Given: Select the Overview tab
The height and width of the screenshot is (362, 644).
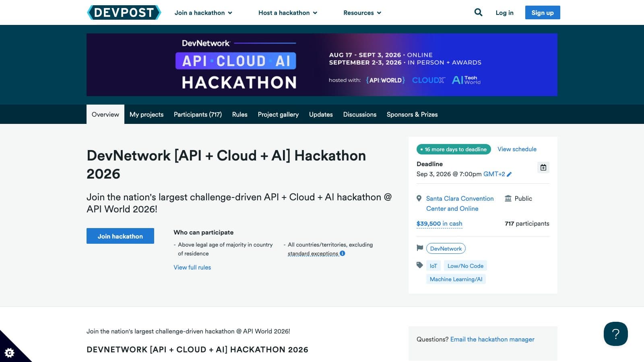Looking at the screenshot, I should (x=105, y=114).
